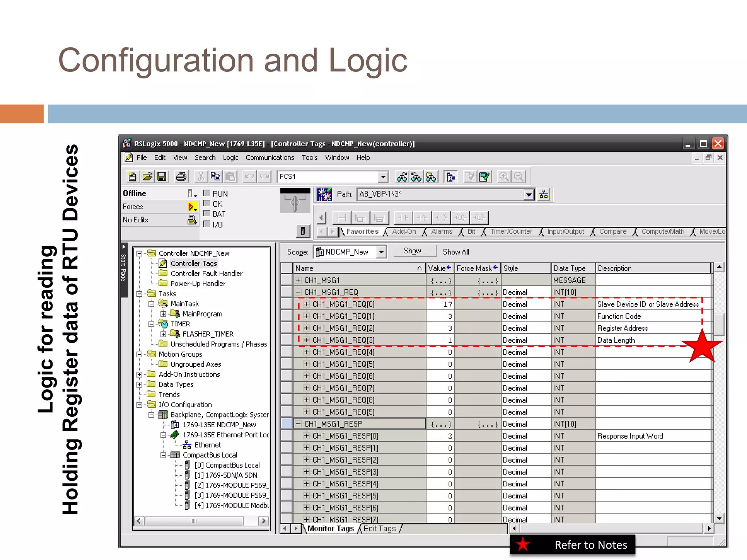Expand the MainProgram tree node

[x=163, y=314]
